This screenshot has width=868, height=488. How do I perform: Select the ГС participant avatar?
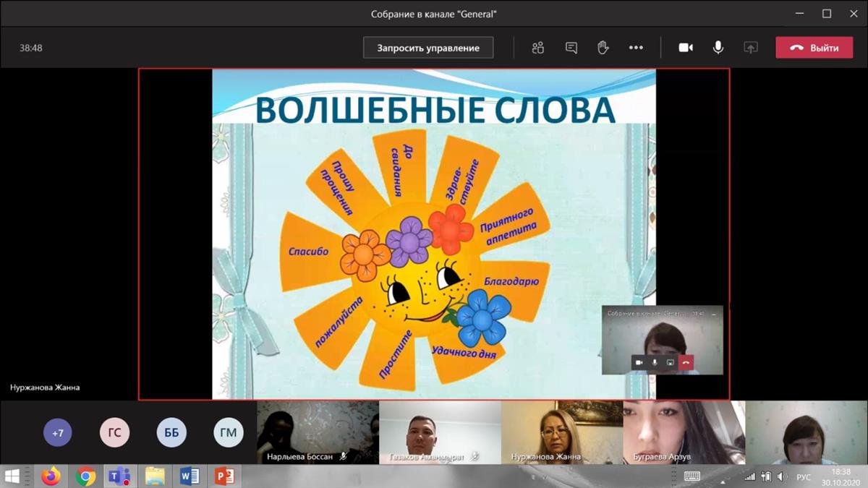coord(114,433)
